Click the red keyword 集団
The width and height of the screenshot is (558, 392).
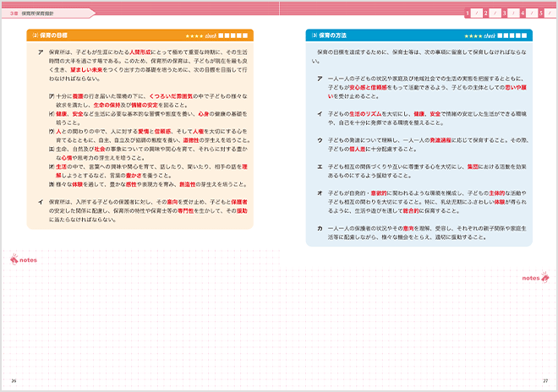click(x=473, y=166)
